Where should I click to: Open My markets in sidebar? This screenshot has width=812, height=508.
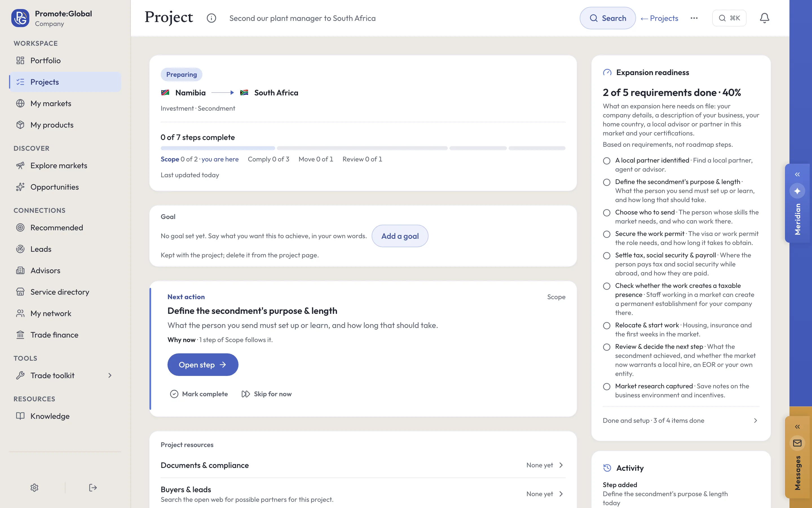65,104
